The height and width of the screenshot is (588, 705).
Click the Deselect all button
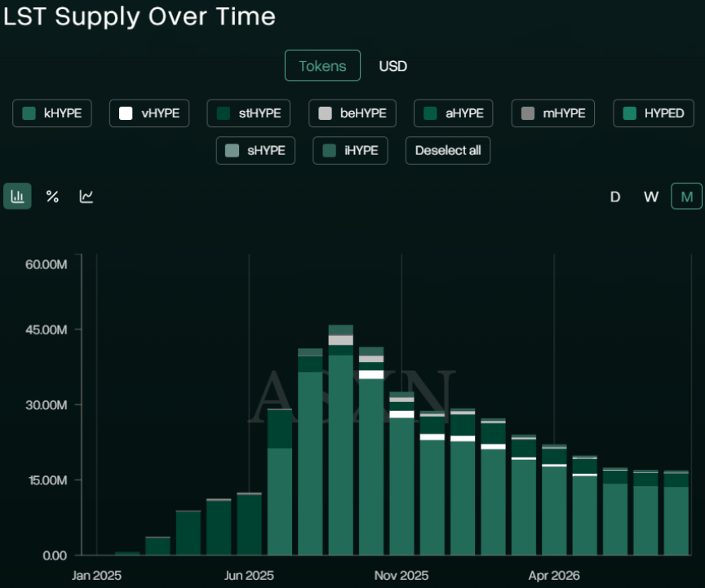coord(448,151)
